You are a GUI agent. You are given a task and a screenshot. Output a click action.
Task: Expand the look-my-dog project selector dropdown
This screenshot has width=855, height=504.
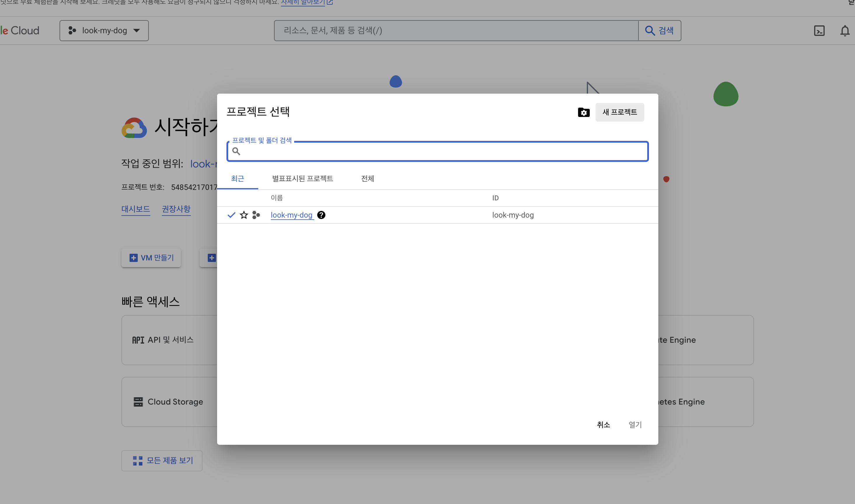coord(104,31)
